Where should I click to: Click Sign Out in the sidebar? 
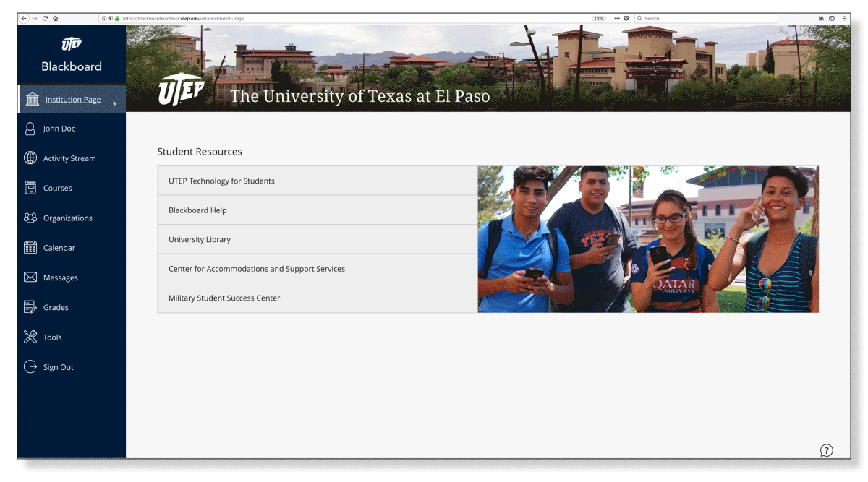pyautogui.click(x=58, y=367)
